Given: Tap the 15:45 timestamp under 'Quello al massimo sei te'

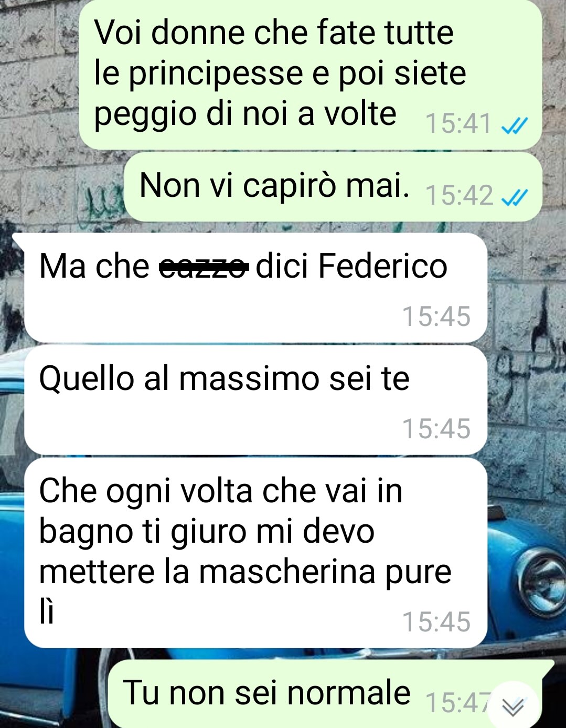Looking at the screenshot, I should [436, 428].
